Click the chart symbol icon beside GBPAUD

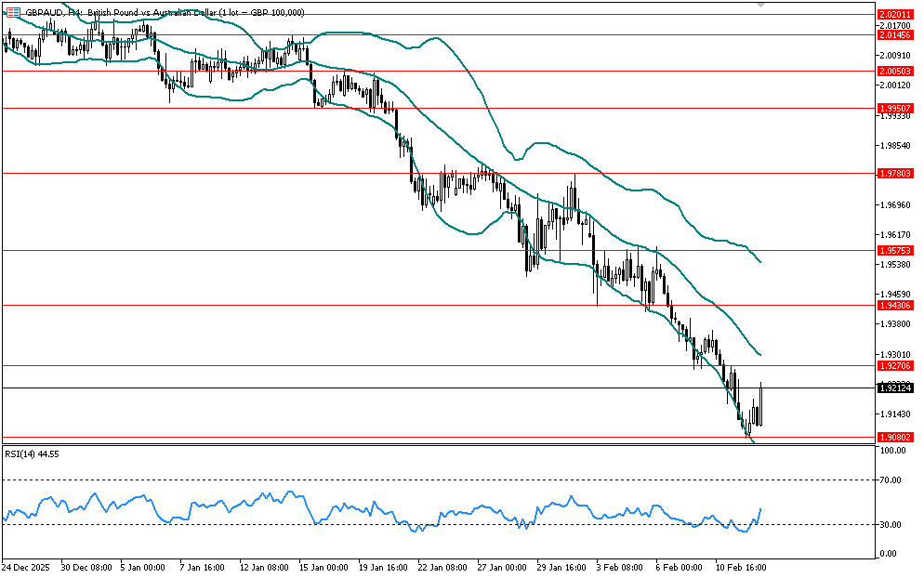13,12
